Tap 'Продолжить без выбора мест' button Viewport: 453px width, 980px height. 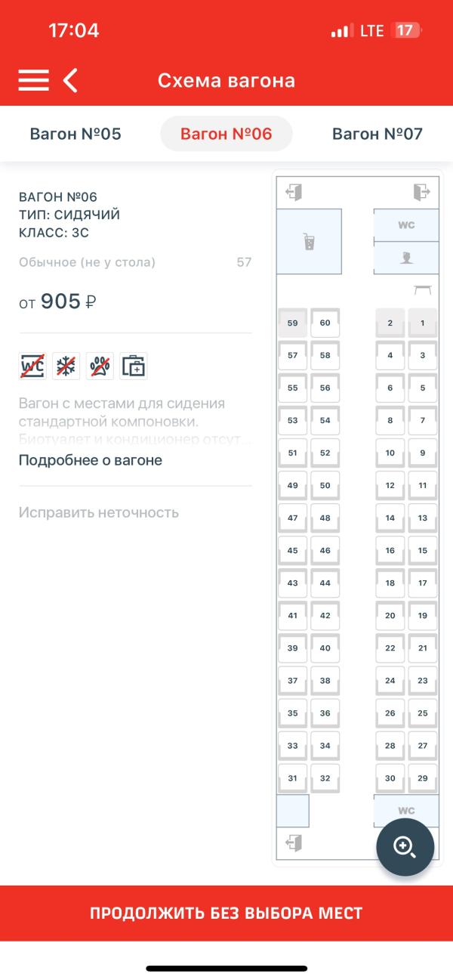click(226, 913)
